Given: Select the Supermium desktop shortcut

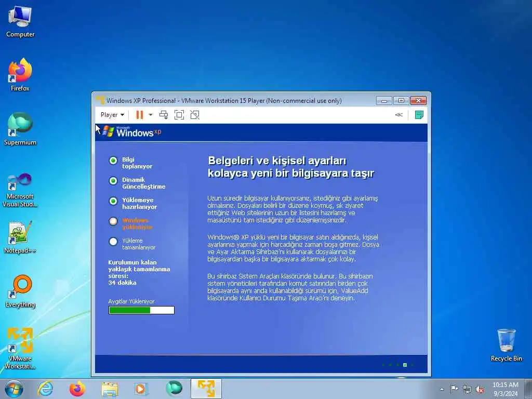Looking at the screenshot, I should tap(20, 129).
